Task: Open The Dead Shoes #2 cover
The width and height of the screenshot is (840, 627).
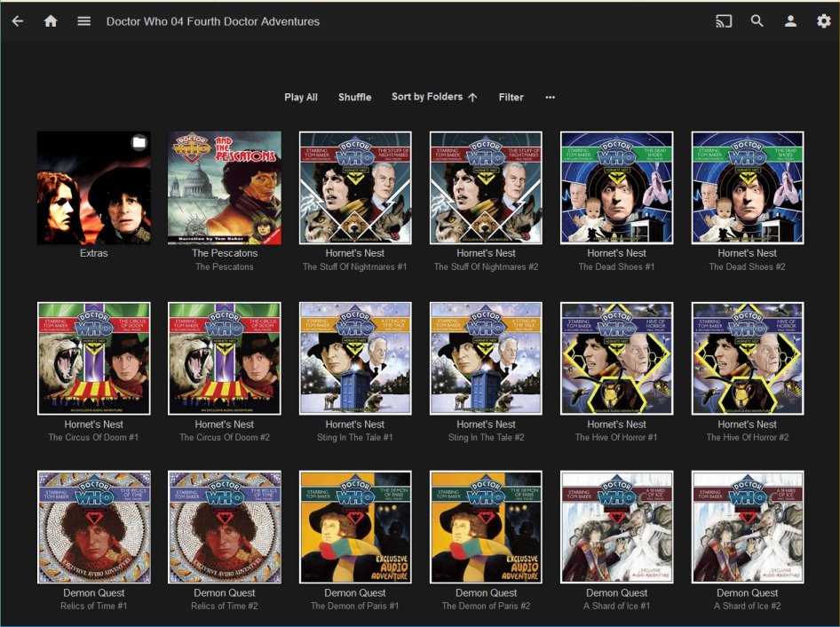Action: coord(748,188)
